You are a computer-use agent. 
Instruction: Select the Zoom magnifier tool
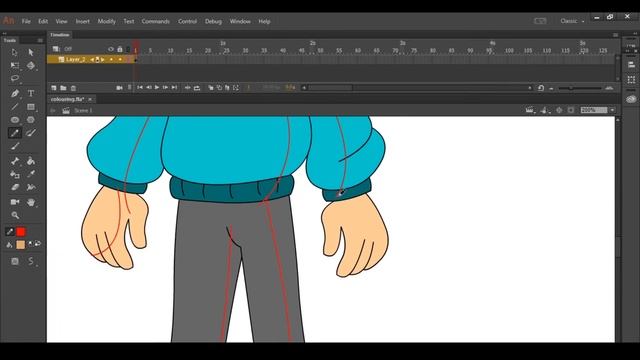coord(15,215)
